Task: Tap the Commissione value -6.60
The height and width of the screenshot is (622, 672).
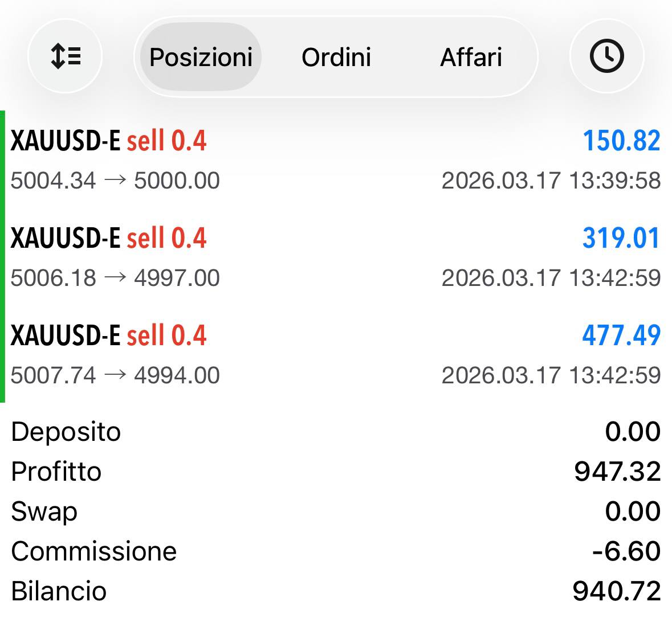Action: click(626, 551)
